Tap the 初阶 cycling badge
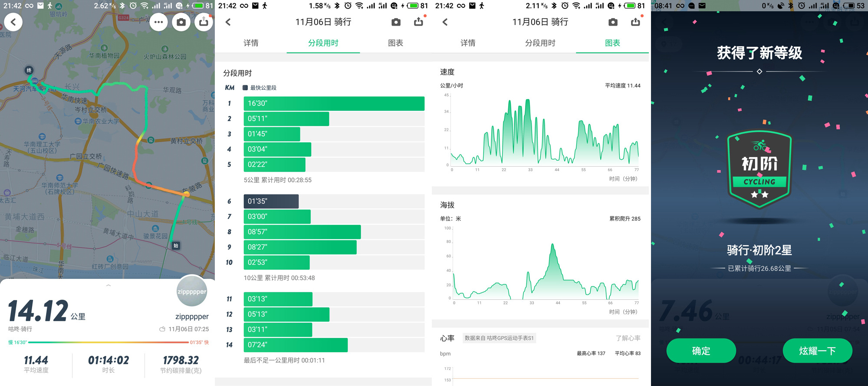 (759, 169)
